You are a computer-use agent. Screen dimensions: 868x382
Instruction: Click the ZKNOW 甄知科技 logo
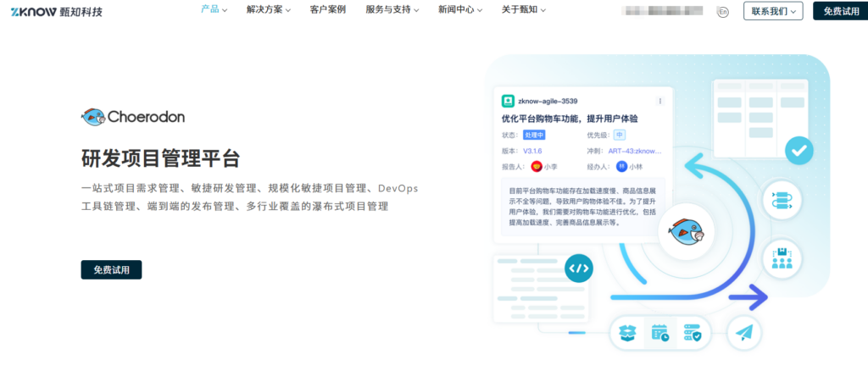tap(57, 11)
